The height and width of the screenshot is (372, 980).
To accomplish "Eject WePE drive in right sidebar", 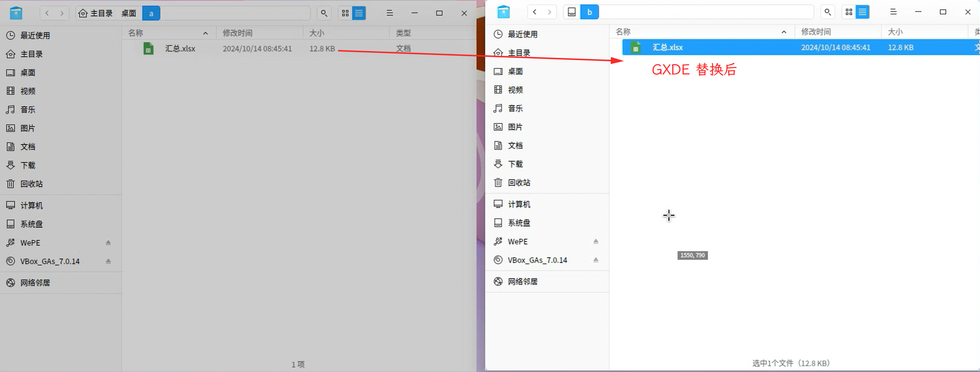I will click(x=596, y=241).
